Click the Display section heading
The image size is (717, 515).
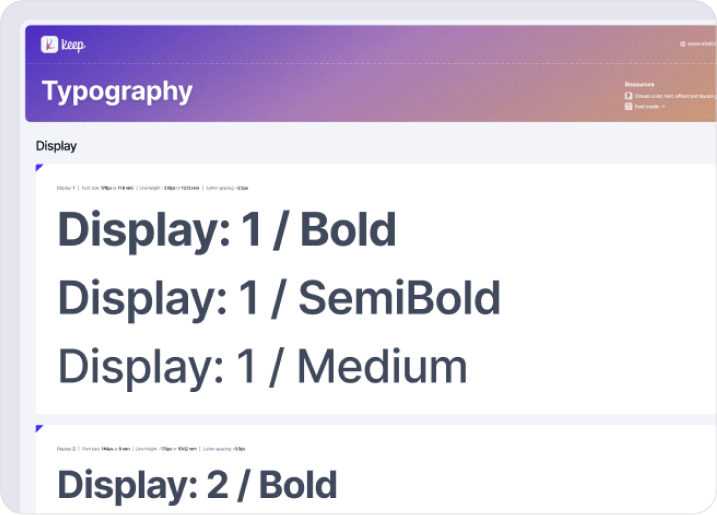click(56, 146)
